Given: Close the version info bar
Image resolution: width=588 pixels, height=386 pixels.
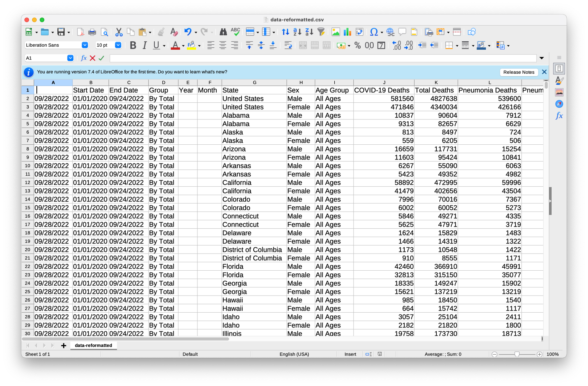Looking at the screenshot, I should pos(544,72).
